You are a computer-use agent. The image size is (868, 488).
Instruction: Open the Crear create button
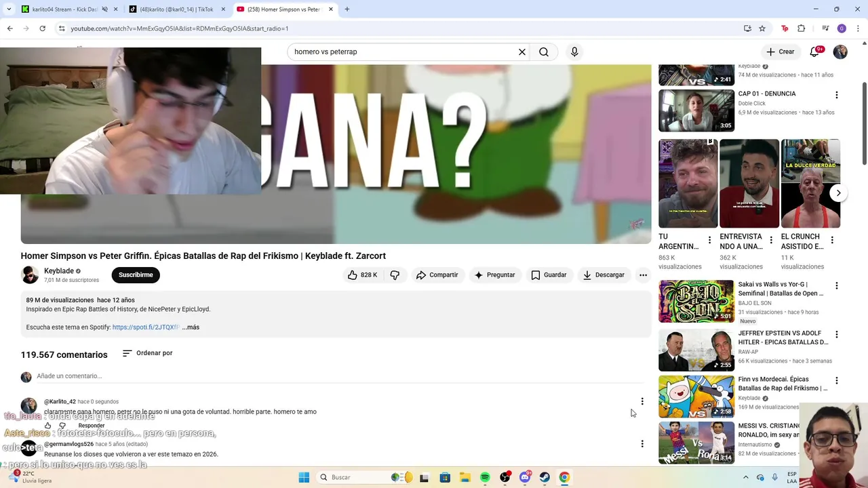780,52
